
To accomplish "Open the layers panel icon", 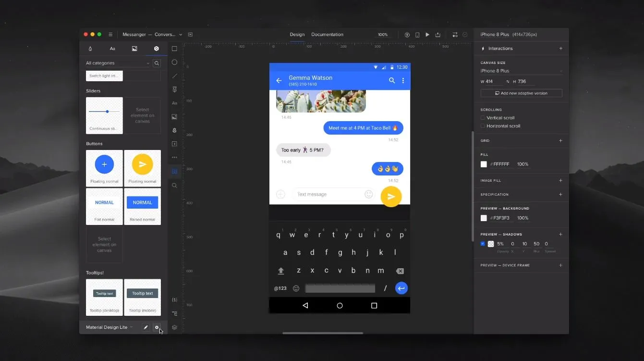I will pyautogui.click(x=174, y=327).
